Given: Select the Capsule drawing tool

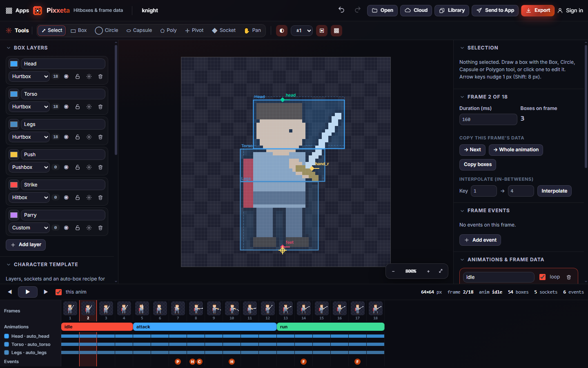Looking at the screenshot, I should (x=139, y=30).
